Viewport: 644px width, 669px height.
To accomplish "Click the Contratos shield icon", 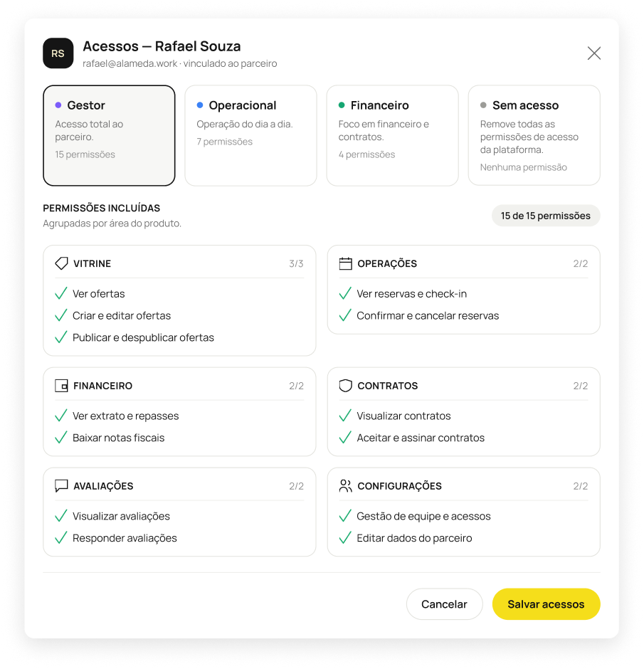I will 345,386.
